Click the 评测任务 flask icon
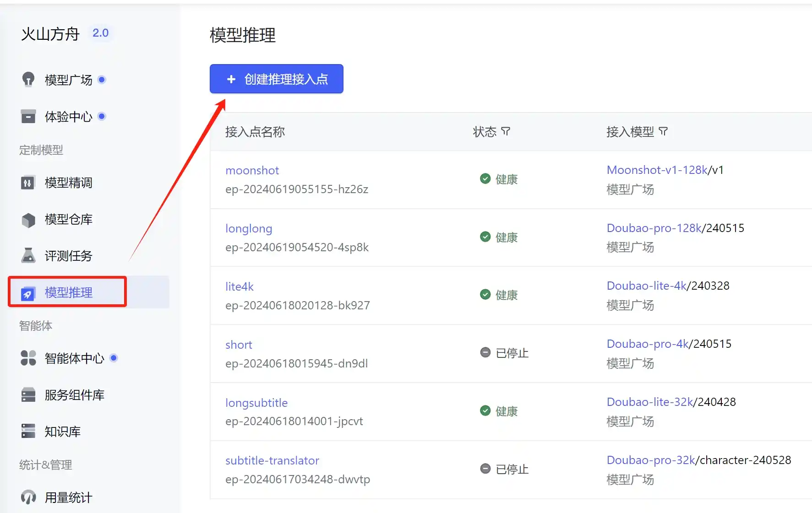Screen dimensions: 812x513 coord(28,255)
